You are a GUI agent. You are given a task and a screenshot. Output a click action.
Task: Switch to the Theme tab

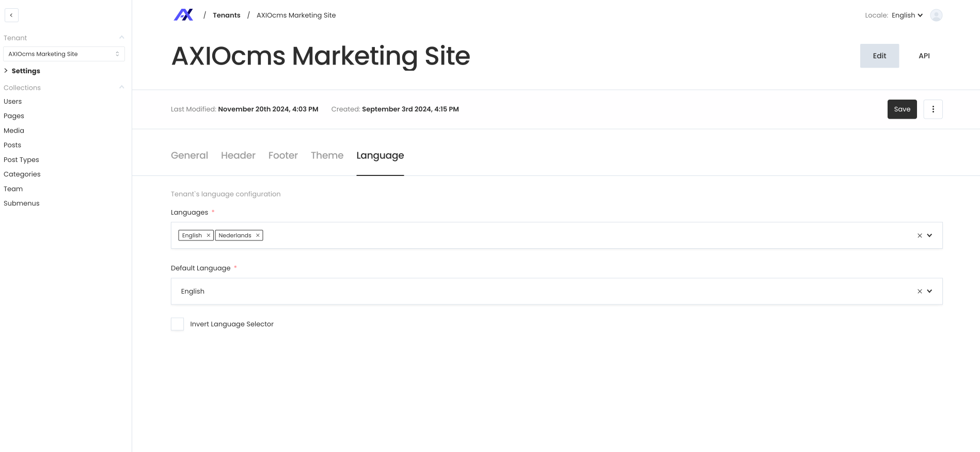[x=327, y=155]
